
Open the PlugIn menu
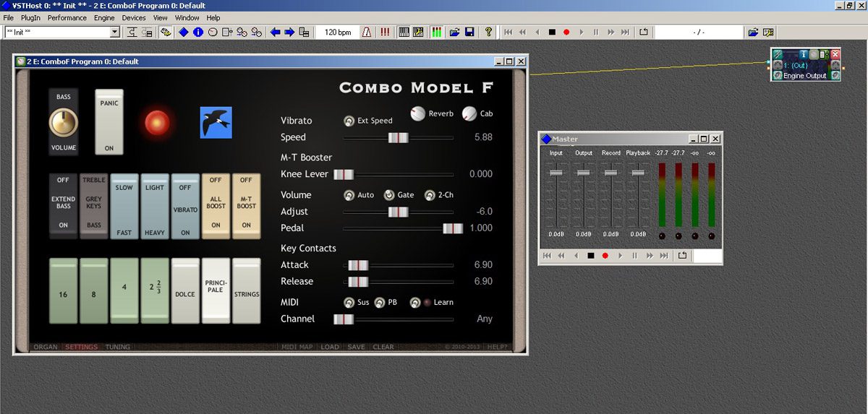(30, 17)
